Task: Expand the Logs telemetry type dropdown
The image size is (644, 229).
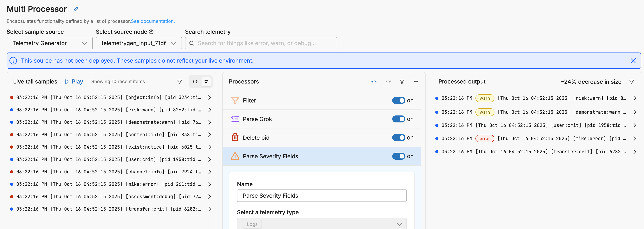Action: pyautogui.click(x=321, y=224)
